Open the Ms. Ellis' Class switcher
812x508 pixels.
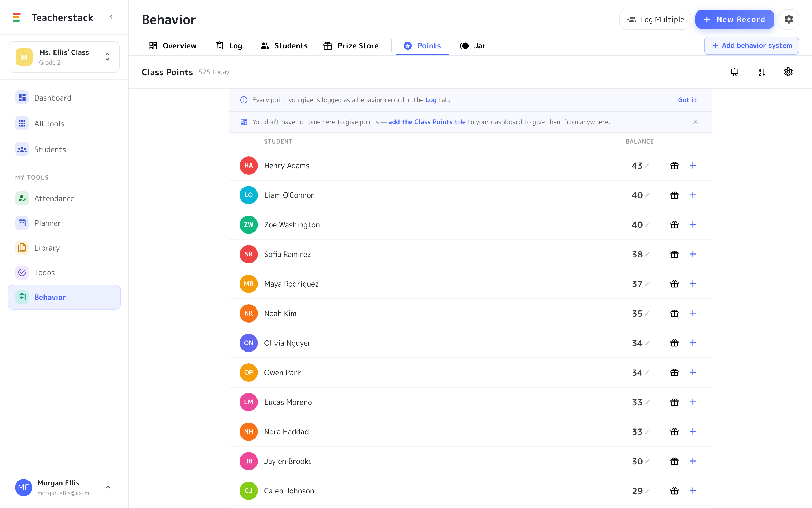tap(64, 57)
